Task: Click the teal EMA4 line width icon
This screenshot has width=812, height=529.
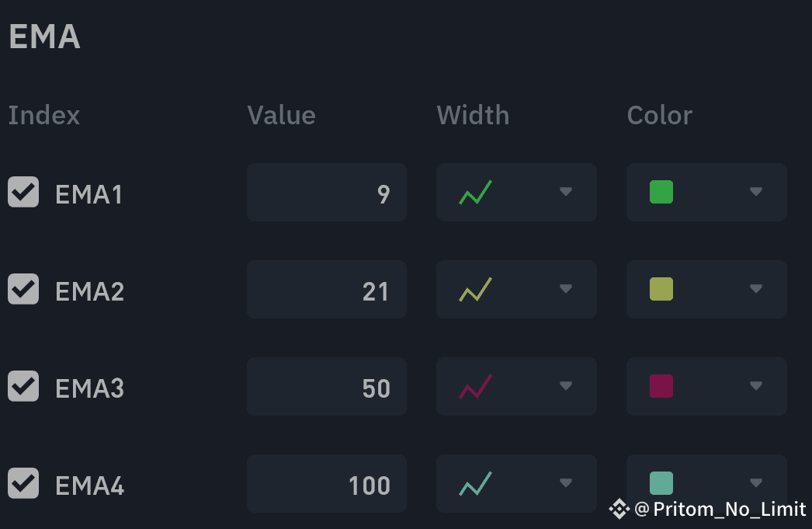Action: pos(475,483)
